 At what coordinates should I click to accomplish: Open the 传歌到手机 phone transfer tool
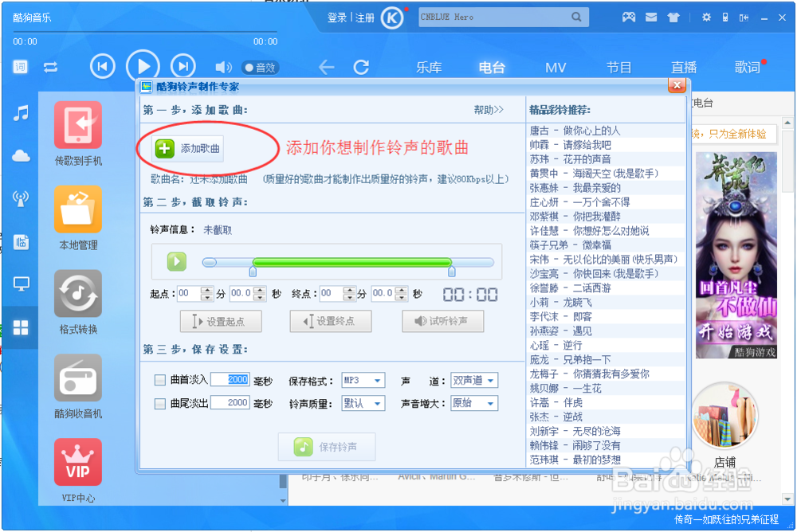pyautogui.click(x=78, y=134)
